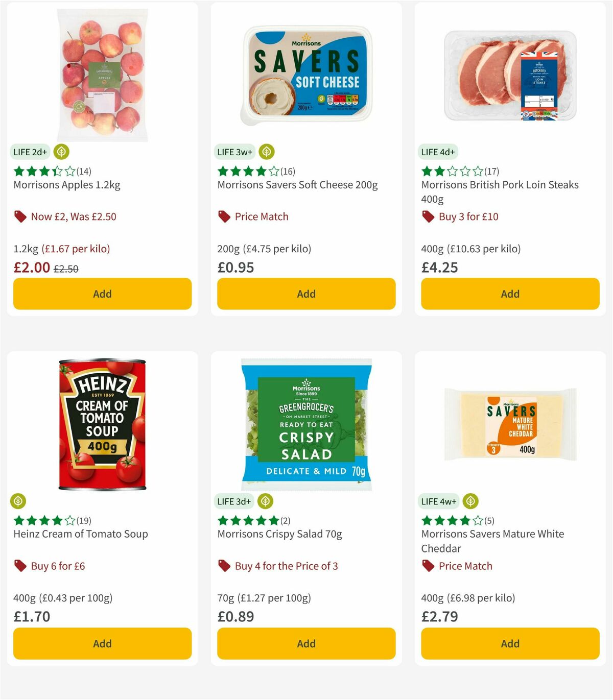Viewport: 613px width, 700px height.
Task: Click the tag icon beside 'Buy 4 for the Price of 3'
Action: pos(223,566)
